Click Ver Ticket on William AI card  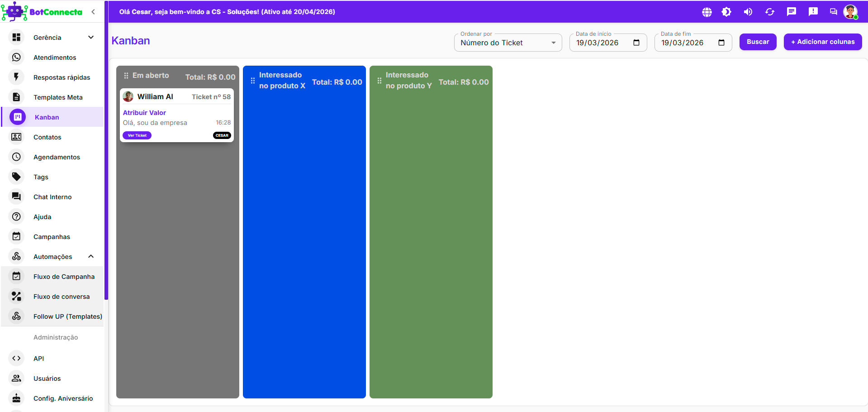(x=137, y=135)
